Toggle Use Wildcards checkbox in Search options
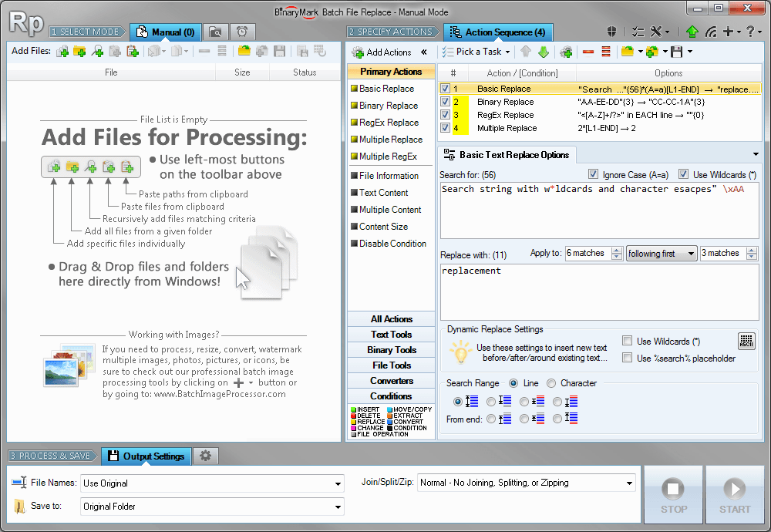 tap(683, 174)
